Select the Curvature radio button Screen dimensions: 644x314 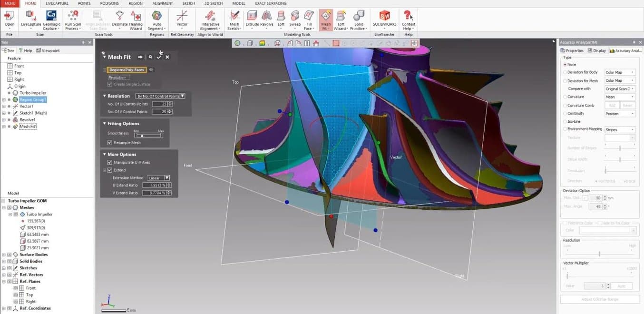coord(565,97)
